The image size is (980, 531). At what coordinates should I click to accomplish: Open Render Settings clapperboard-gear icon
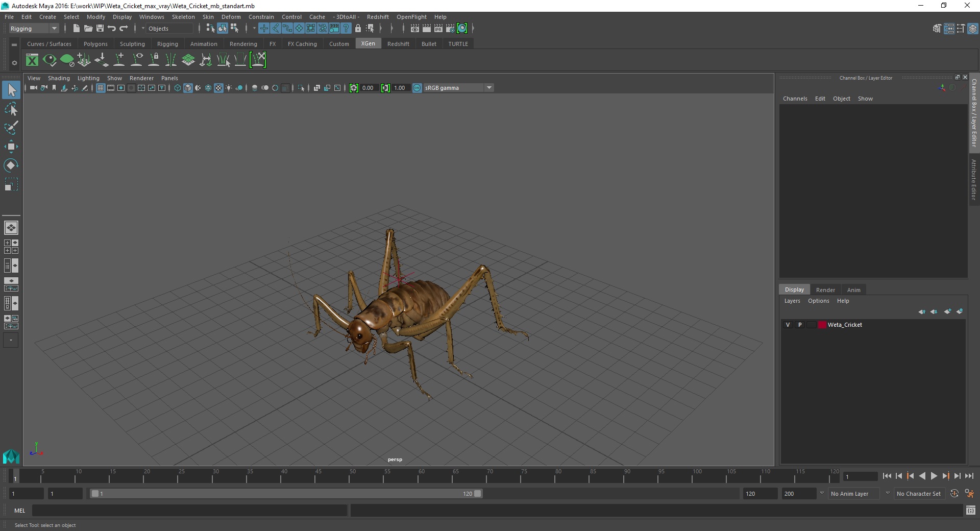click(450, 29)
